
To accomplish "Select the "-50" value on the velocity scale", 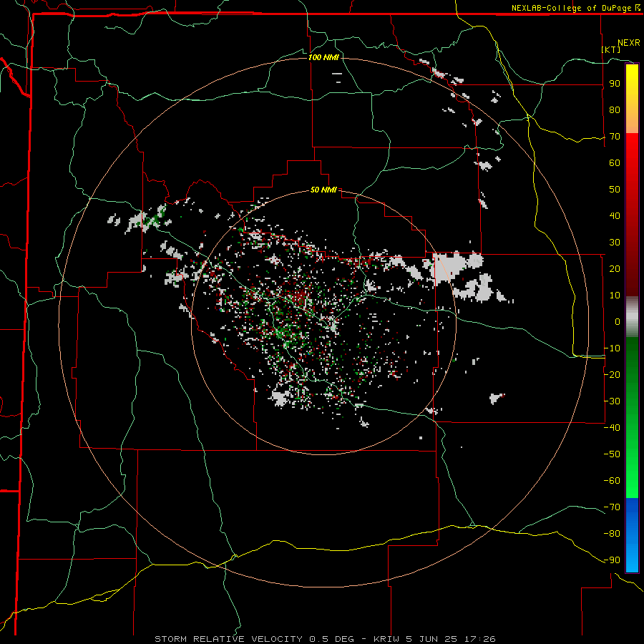I will (x=612, y=454).
